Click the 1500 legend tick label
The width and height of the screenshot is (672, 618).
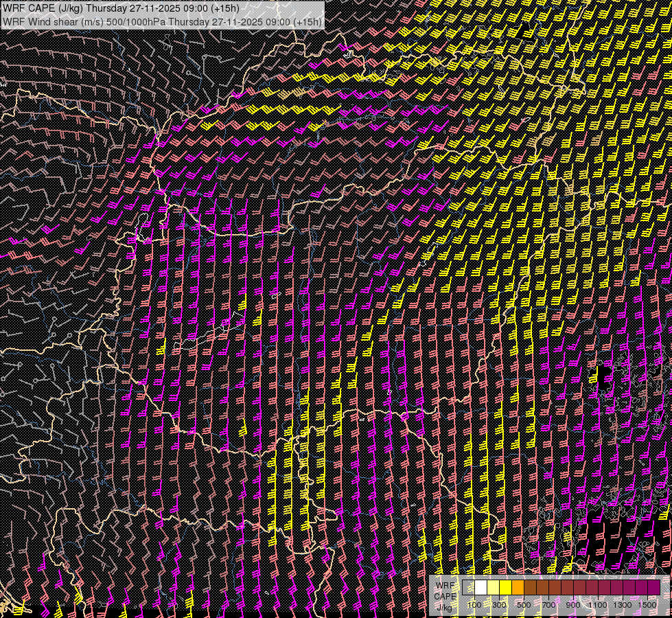coord(647,605)
